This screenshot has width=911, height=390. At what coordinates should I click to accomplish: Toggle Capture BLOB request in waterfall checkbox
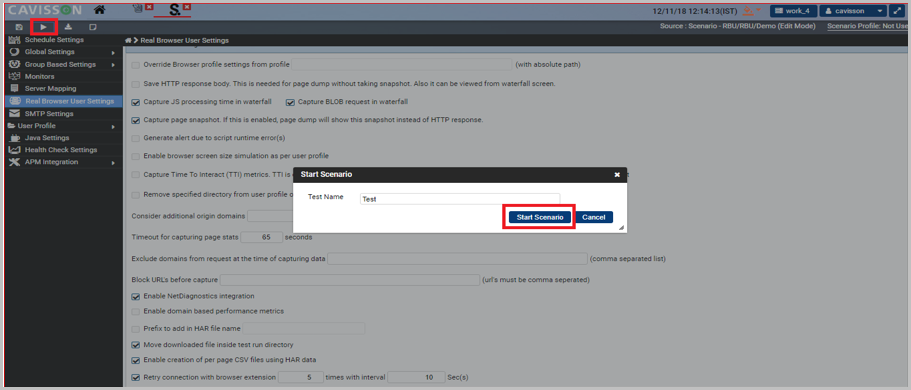pyautogui.click(x=290, y=102)
